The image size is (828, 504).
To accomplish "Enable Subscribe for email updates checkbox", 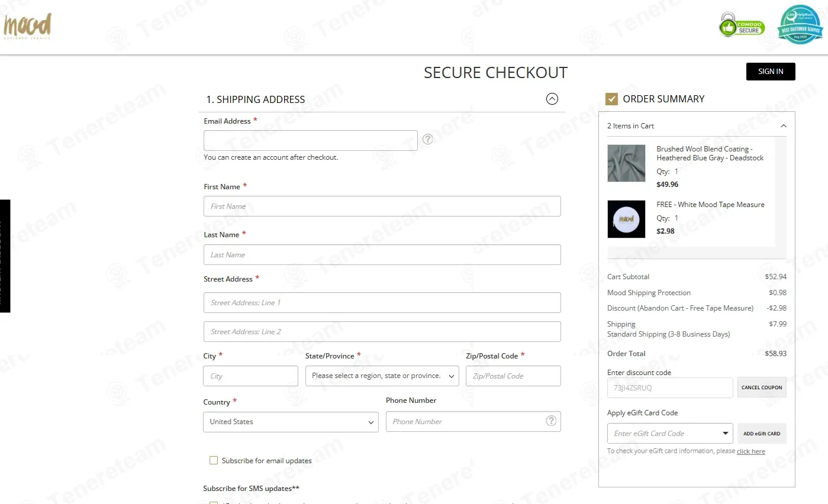I will 214,460.
